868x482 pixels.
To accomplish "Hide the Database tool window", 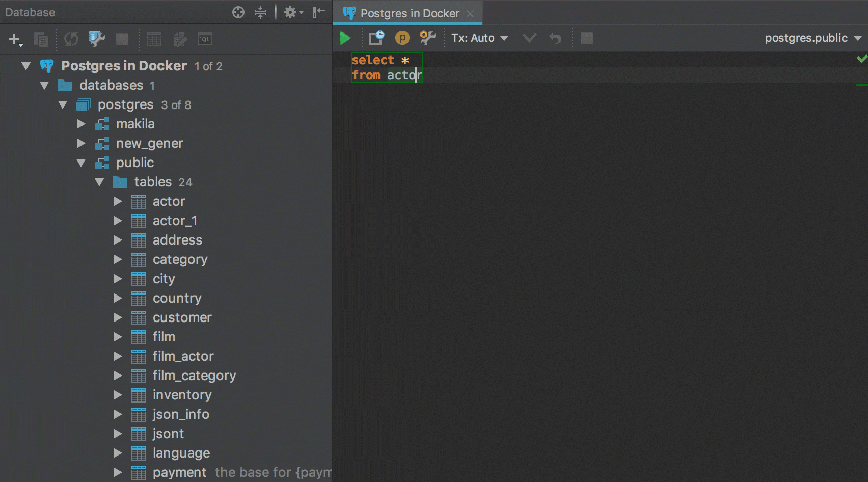I will [x=319, y=12].
